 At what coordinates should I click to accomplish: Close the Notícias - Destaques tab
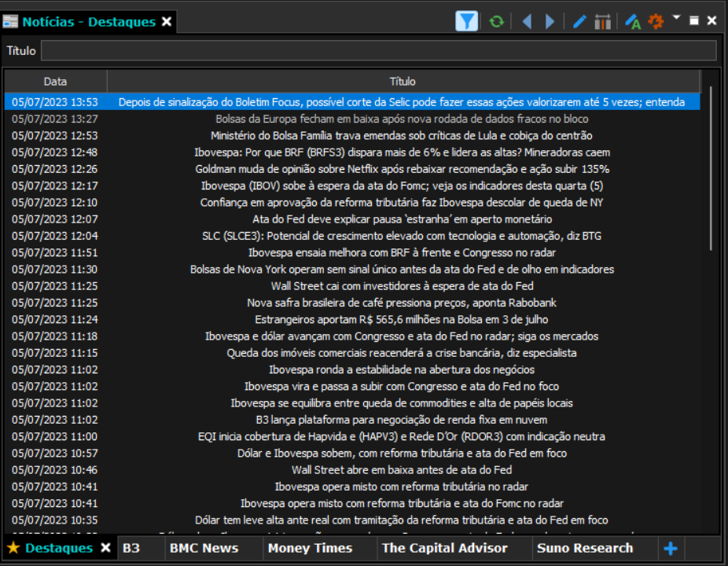tap(167, 21)
